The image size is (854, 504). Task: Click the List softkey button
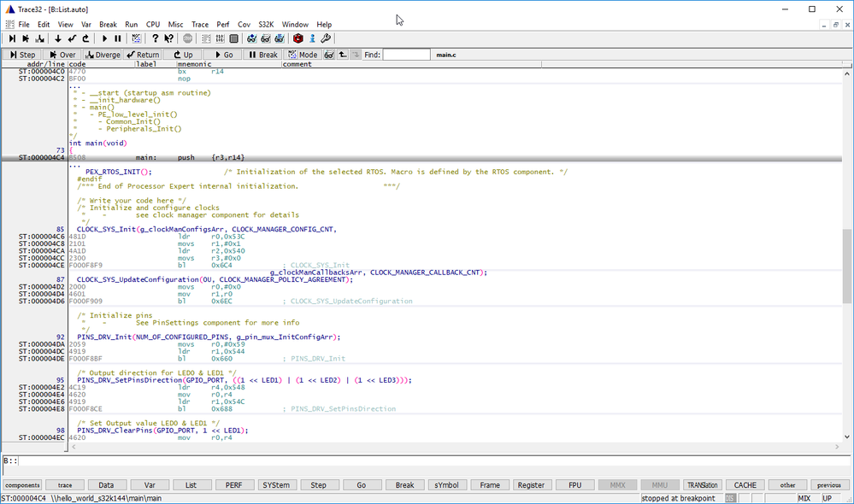(191, 485)
